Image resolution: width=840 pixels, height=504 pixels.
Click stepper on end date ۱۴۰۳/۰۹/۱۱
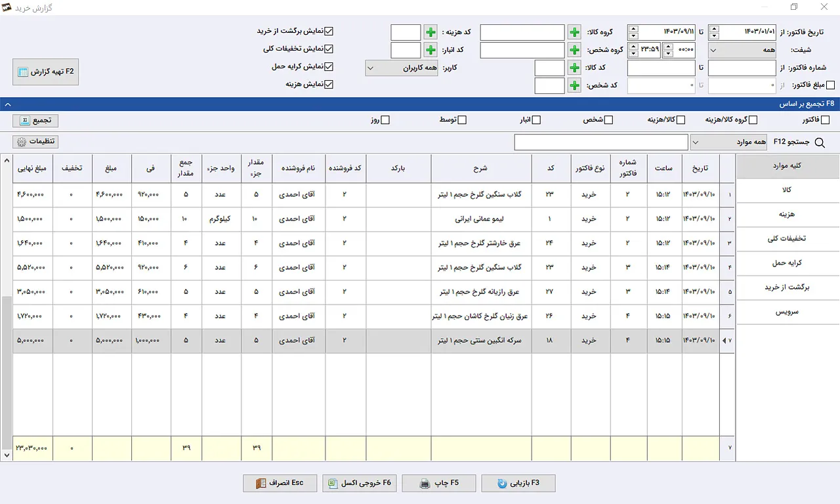pyautogui.click(x=633, y=32)
